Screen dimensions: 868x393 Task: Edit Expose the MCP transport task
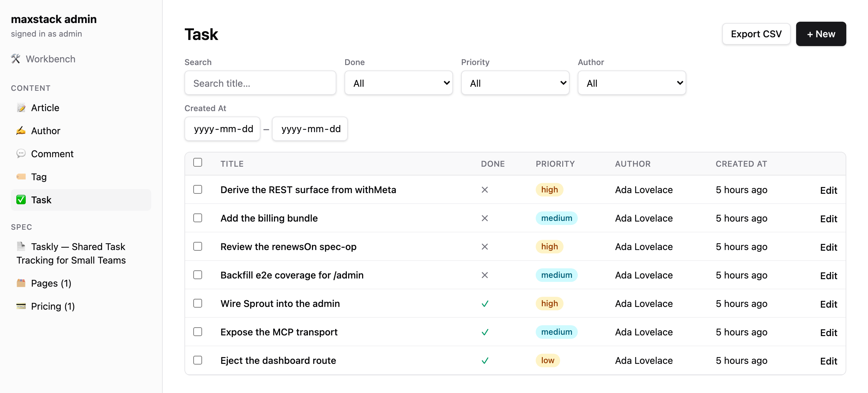coord(828,333)
